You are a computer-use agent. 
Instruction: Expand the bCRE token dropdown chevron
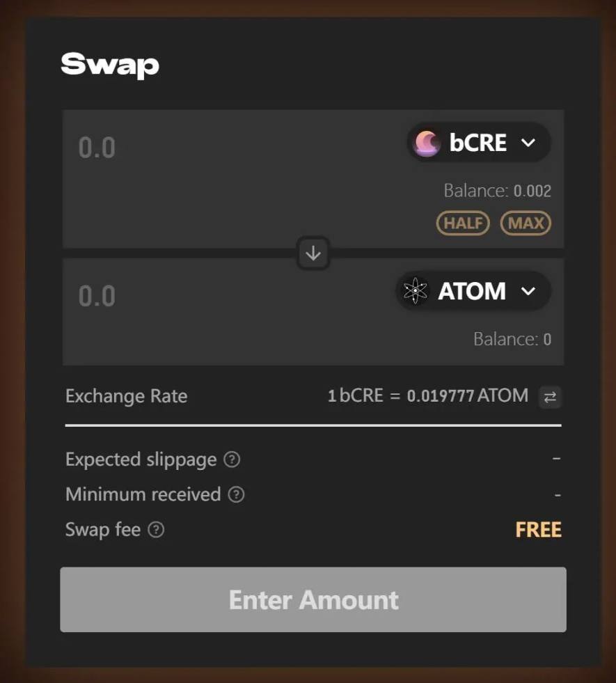[x=528, y=143]
